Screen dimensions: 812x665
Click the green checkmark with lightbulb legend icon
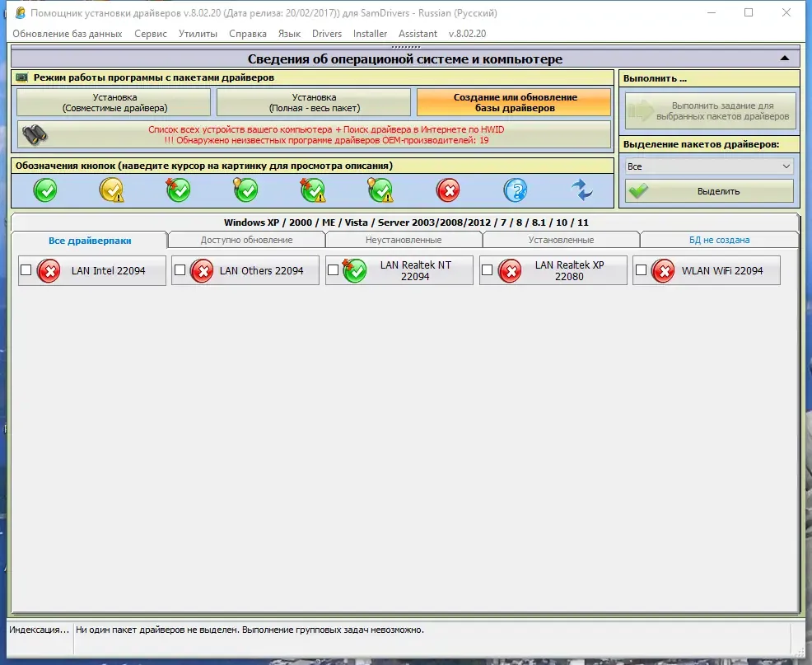click(x=246, y=190)
